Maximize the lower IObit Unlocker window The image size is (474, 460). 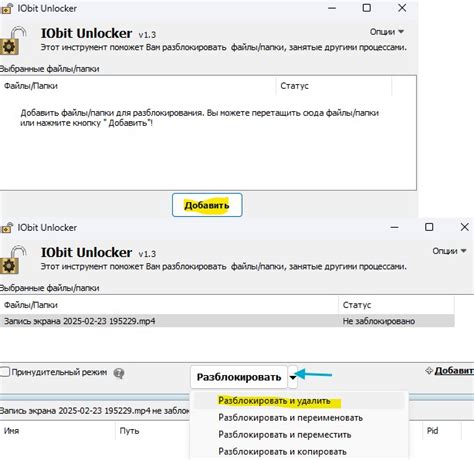click(429, 227)
